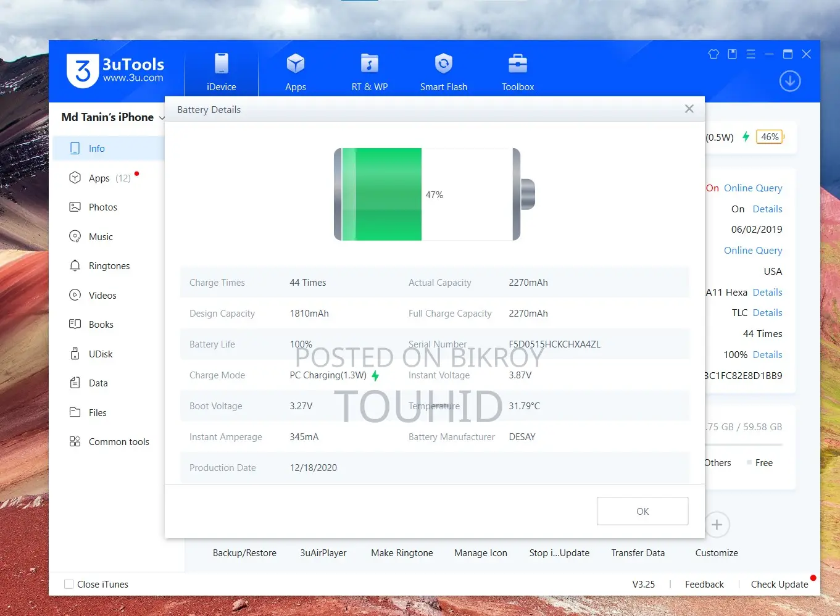
Task: Go to the Smart Flash tab
Action: [444, 72]
